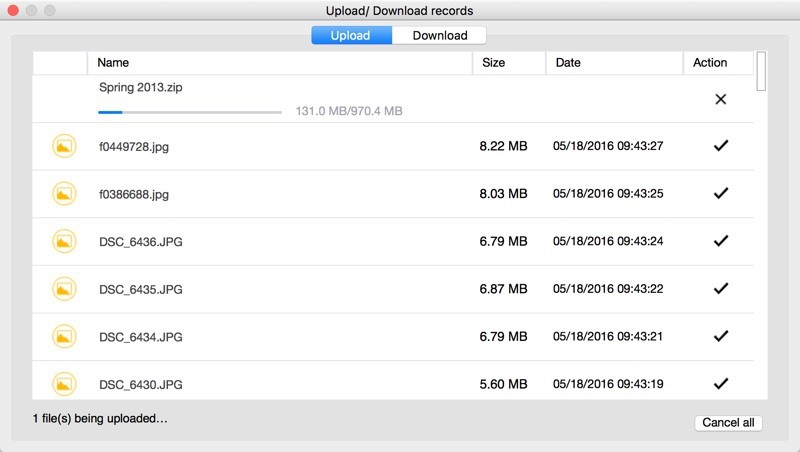Image resolution: width=800 pixels, height=452 pixels.
Task: Sort by the Size column header
Action: (x=509, y=63)
